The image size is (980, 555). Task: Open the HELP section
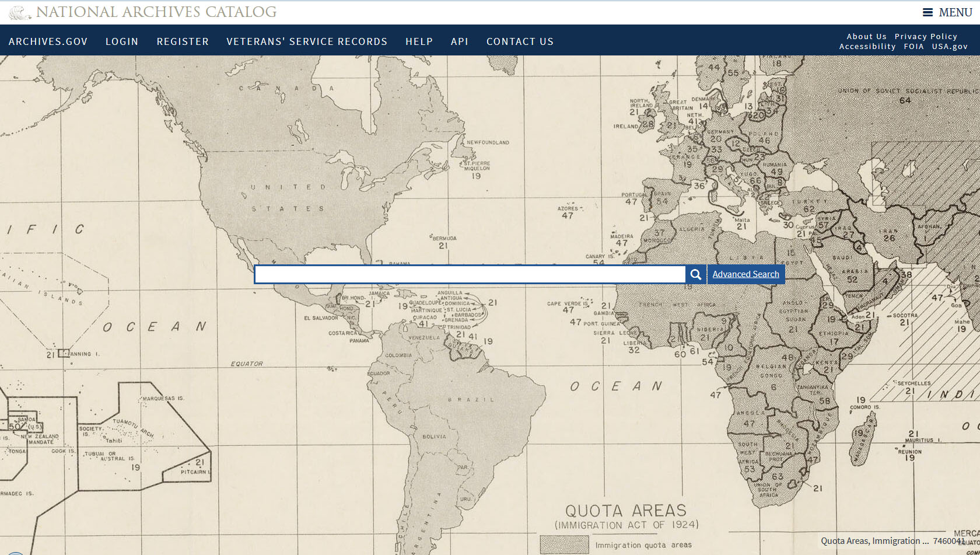click(419, 41)
